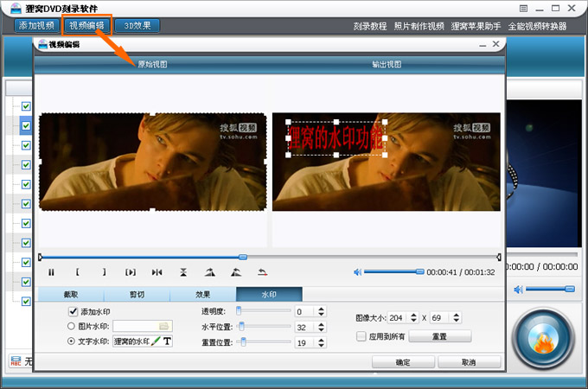The height and width of the screenshot is (389, 588).
Task: Click the 重置 reset button
Action: [439, 336]
